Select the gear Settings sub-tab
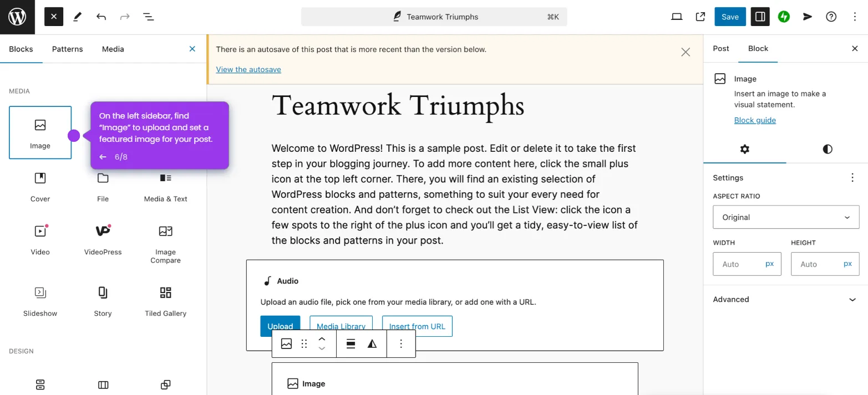 [745, 149]
